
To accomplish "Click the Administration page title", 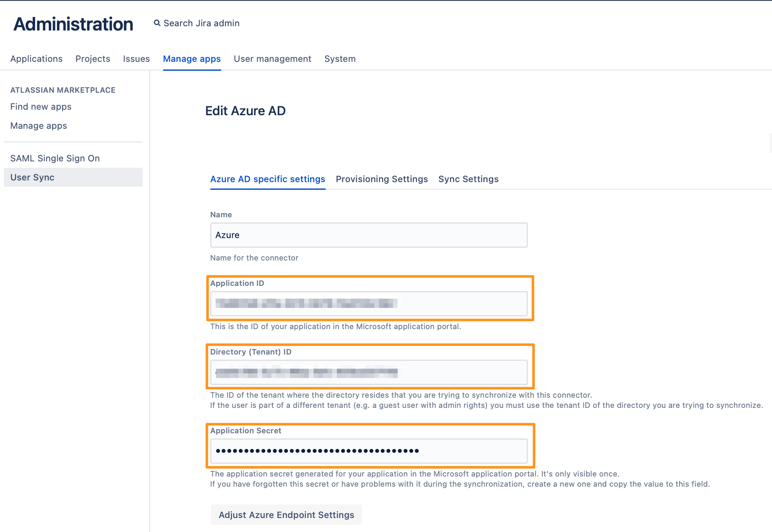I will [x=73, y=24].
